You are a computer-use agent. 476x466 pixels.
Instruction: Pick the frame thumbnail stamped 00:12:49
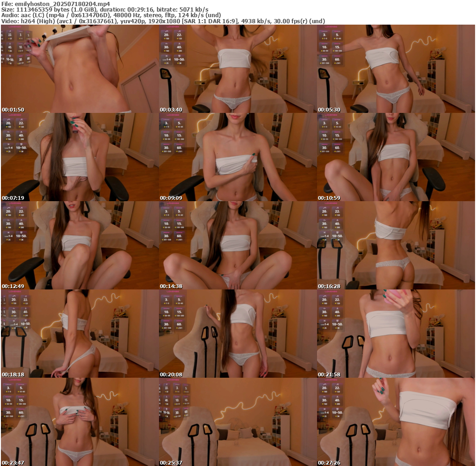[80, 245]
